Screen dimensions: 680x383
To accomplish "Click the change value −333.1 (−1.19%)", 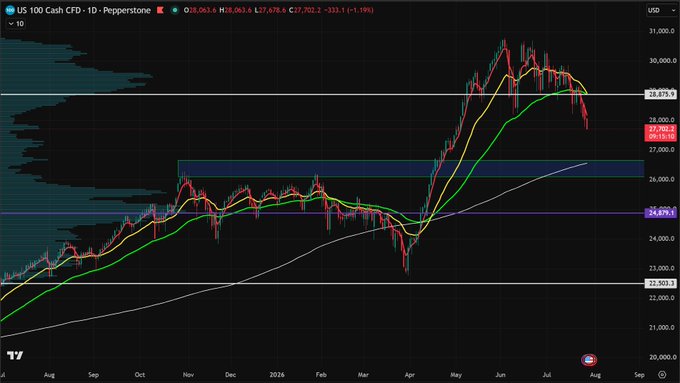I will 348,10.
